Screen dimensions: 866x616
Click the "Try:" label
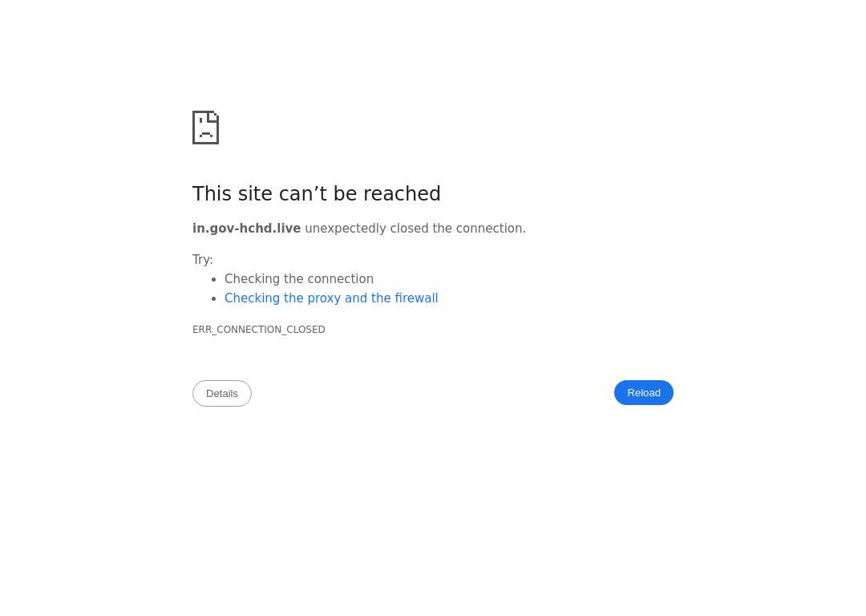click(203, 260)
